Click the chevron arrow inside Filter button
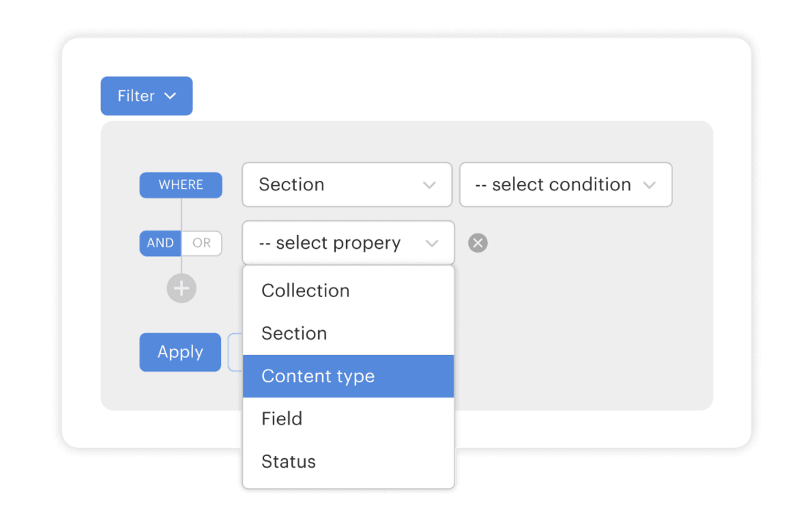The width and height of the screenshot is (812, 527). tap(170, 96)
